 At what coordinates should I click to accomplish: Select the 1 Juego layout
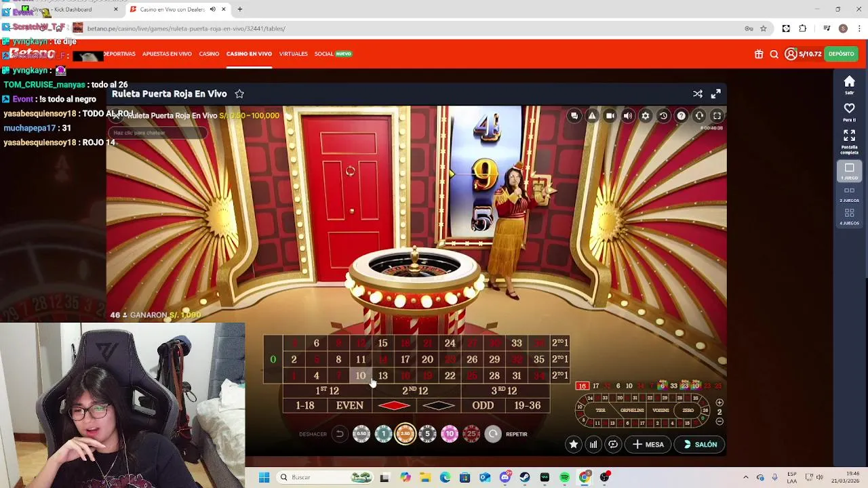click(x=849, y=171)
